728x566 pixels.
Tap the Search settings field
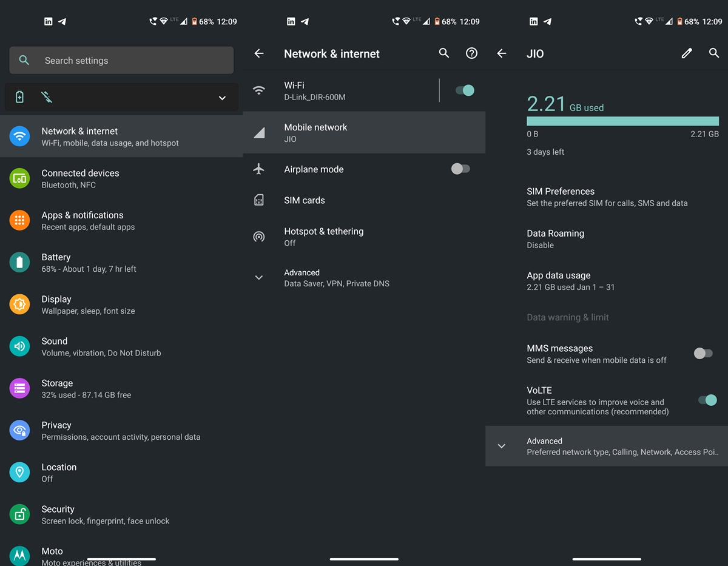point(121,60)
